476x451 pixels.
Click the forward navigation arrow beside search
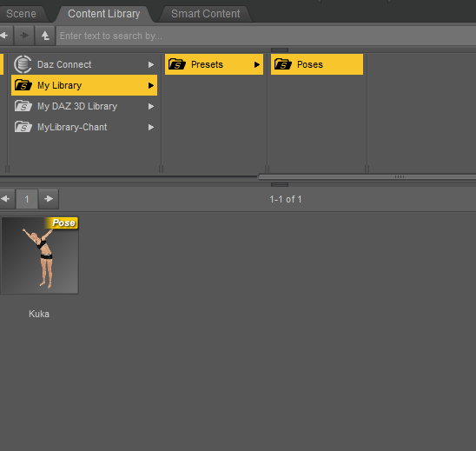(24, 36)
